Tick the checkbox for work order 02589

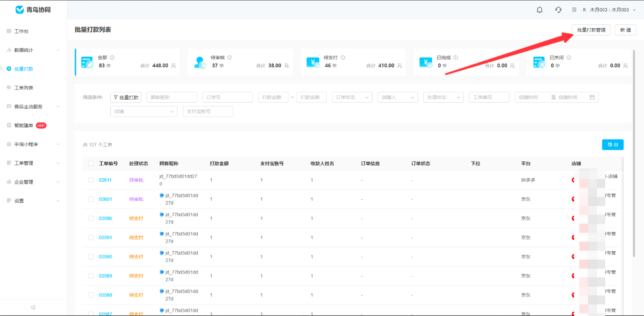coord(91,276)
